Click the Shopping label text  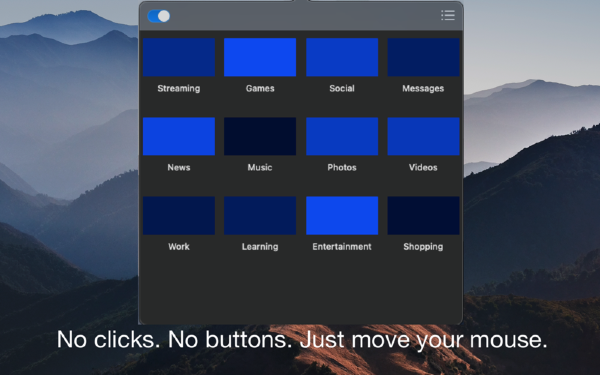(x=423, y=247)
